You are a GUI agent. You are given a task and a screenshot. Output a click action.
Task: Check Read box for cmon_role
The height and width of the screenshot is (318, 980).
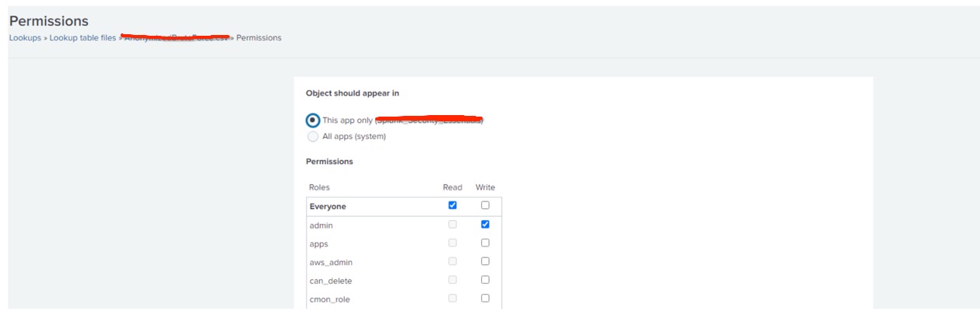[452, 299]
